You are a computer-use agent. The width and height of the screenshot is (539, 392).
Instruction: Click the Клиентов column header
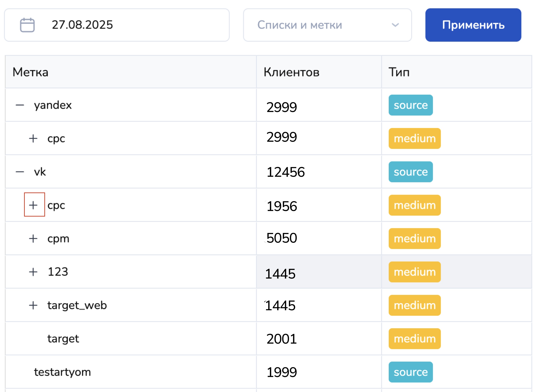pyautogui.click(x=291, y=72)
